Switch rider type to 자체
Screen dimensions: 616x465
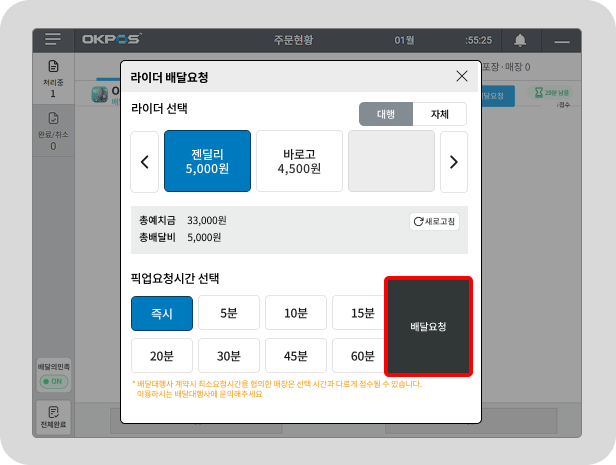(440, 114)
